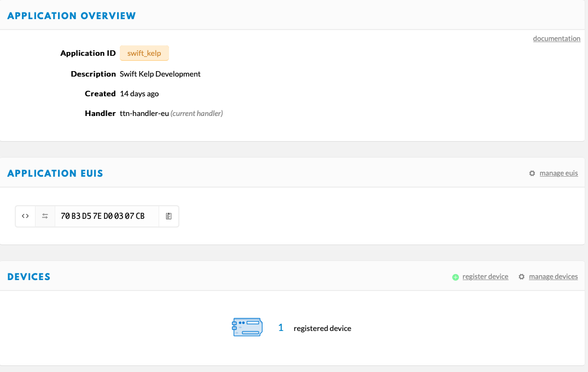Screen dimensions: 588x372
Task: Click the Application EUIS heading
Action: point(55,173)
